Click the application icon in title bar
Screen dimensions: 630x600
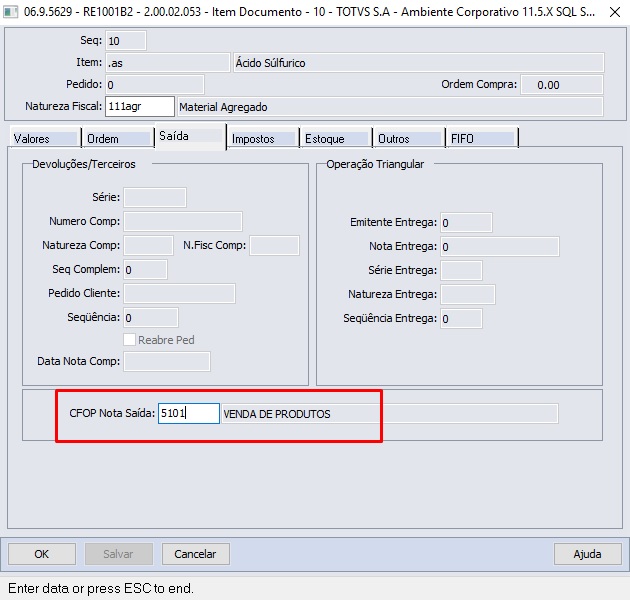10,12
